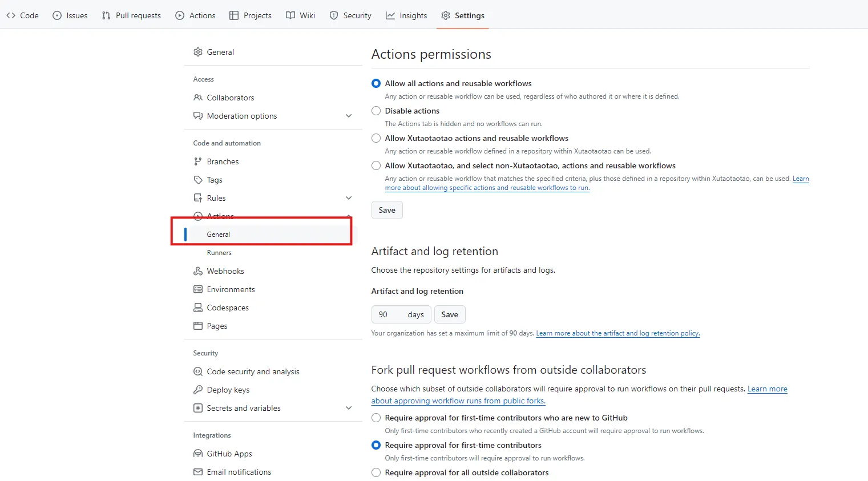Click the Email notifications envelope icon
Image resolution: width=868 pixels, height=481 pixels.
pos(198,472)
